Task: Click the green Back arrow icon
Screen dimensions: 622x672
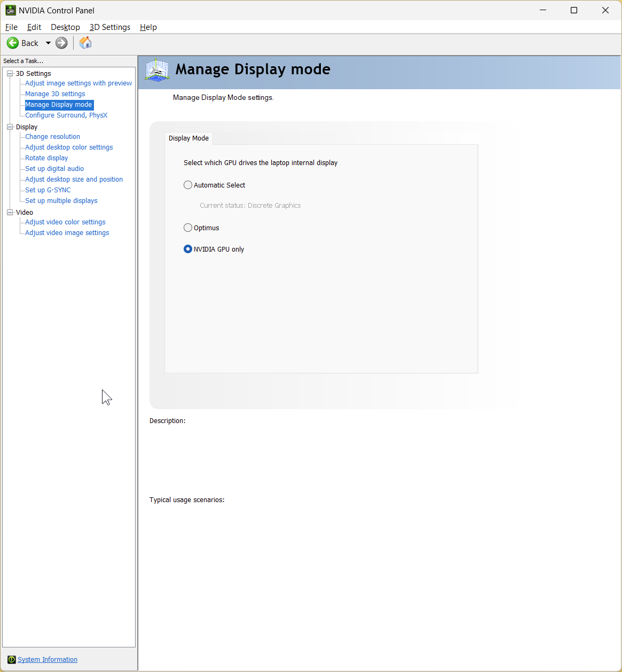Action: (13, 43)
